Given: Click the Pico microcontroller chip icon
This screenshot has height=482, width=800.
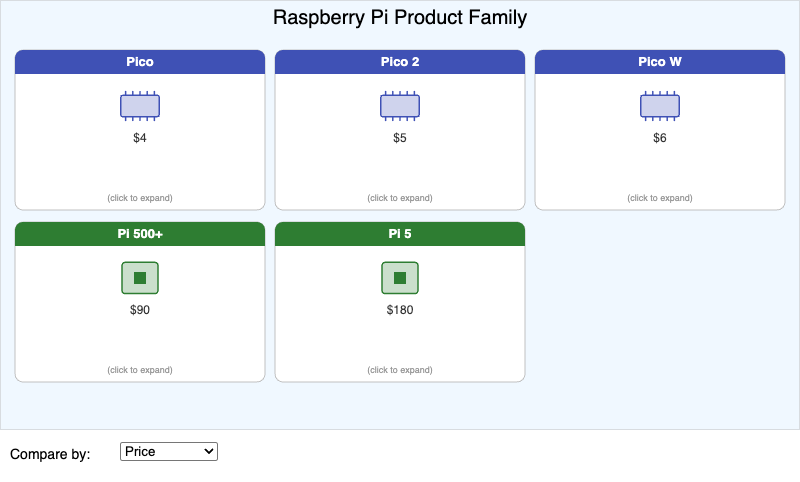Looking at the screenshot, I should pyautogui.click(x=140, y=106).
